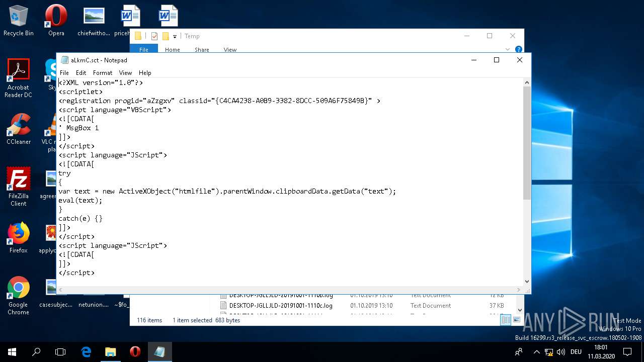
Task: Switch to the Explorer Home tab
Action: 173,49
